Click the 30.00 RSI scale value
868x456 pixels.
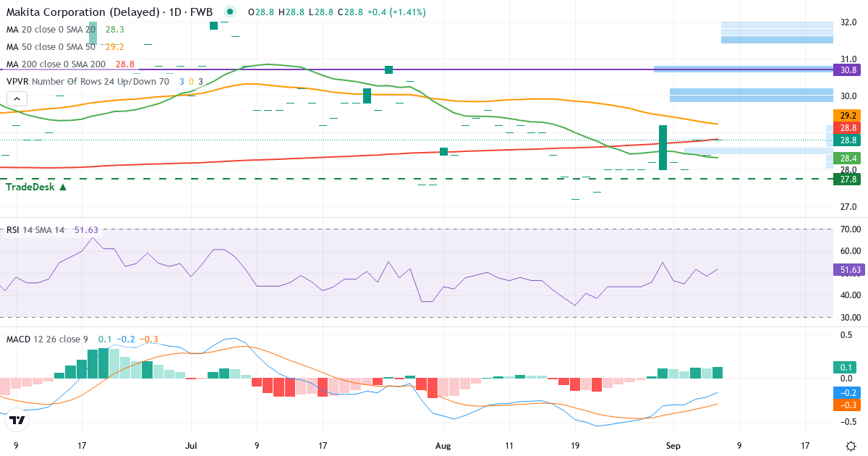point(850,317)
